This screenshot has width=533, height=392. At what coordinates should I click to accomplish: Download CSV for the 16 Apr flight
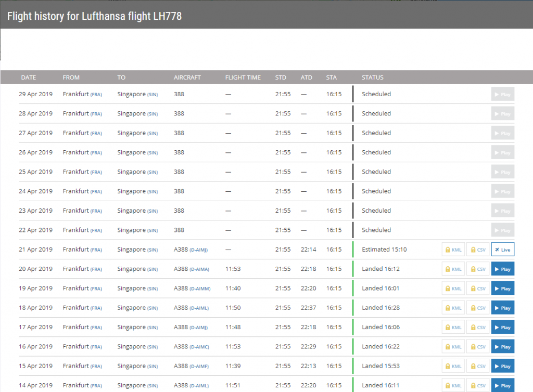[478, 346]
